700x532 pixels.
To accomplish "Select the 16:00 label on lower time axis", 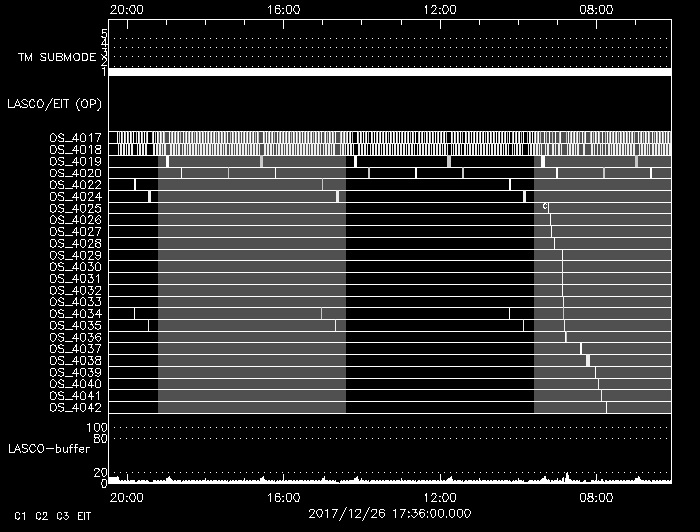I will (283, 498).
